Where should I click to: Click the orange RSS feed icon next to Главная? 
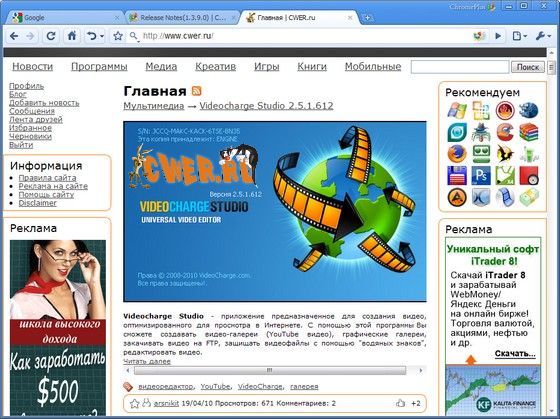click(196, 91)
